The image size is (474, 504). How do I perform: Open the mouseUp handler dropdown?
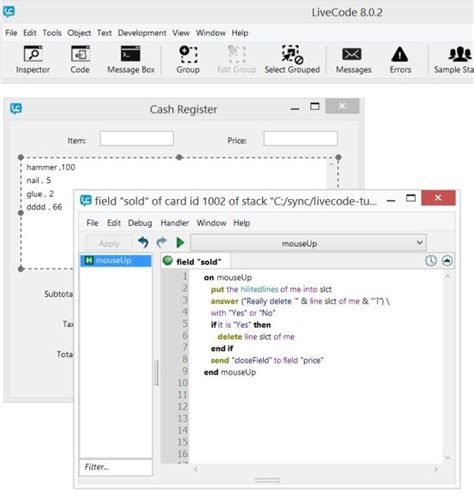pyautogui.click(x=308, y=243)
